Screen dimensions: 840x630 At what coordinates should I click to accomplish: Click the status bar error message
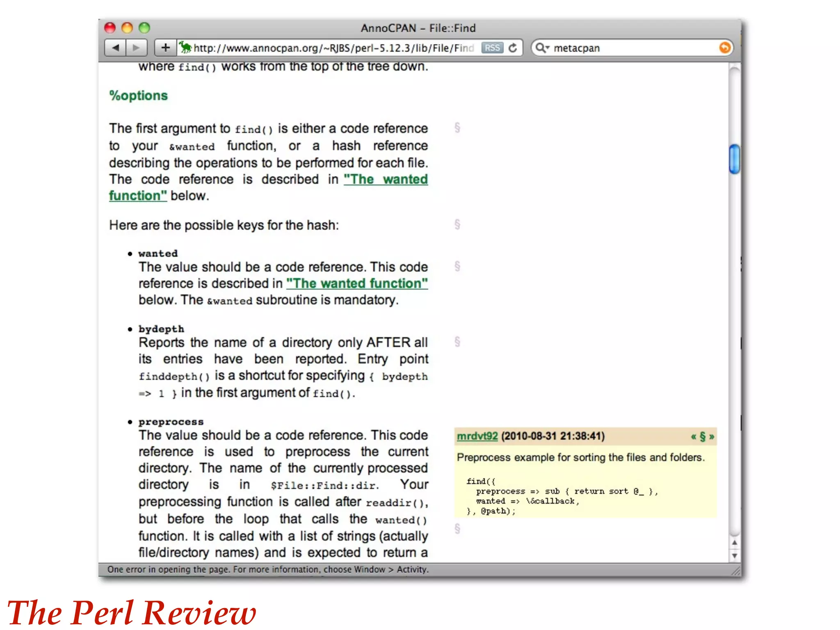coord(268,569)
